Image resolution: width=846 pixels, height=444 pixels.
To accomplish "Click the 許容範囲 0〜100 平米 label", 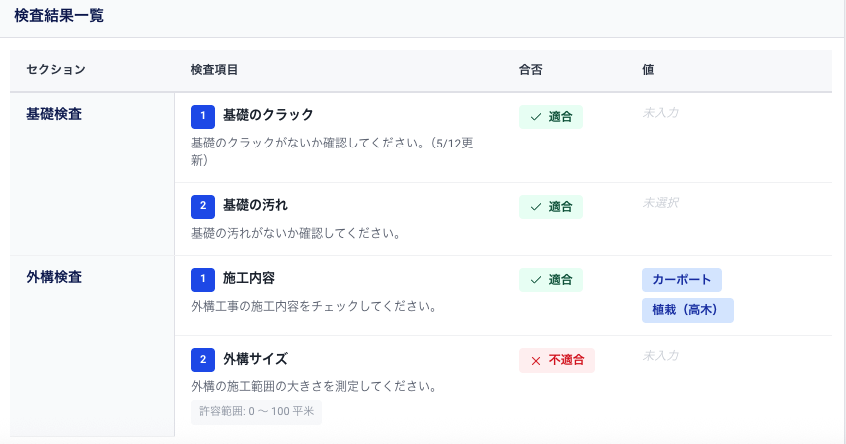I will [x=256, y=412].
